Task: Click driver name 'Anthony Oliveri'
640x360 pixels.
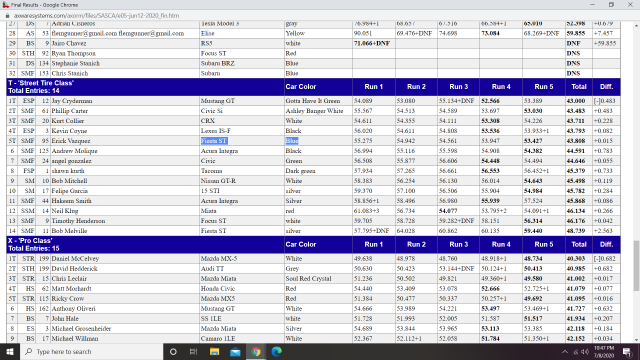Action: [73, 309]
